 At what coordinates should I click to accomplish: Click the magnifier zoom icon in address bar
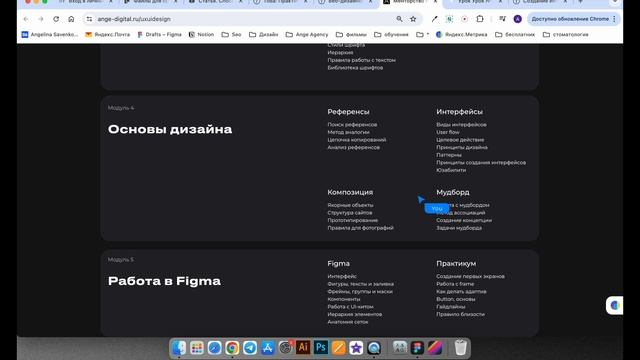(399, 19)
